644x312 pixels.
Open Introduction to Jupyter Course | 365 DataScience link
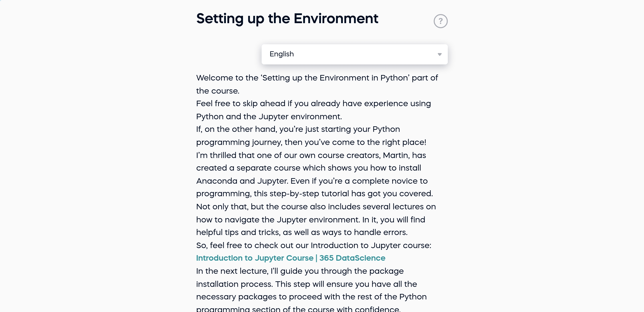pos(291,258)
